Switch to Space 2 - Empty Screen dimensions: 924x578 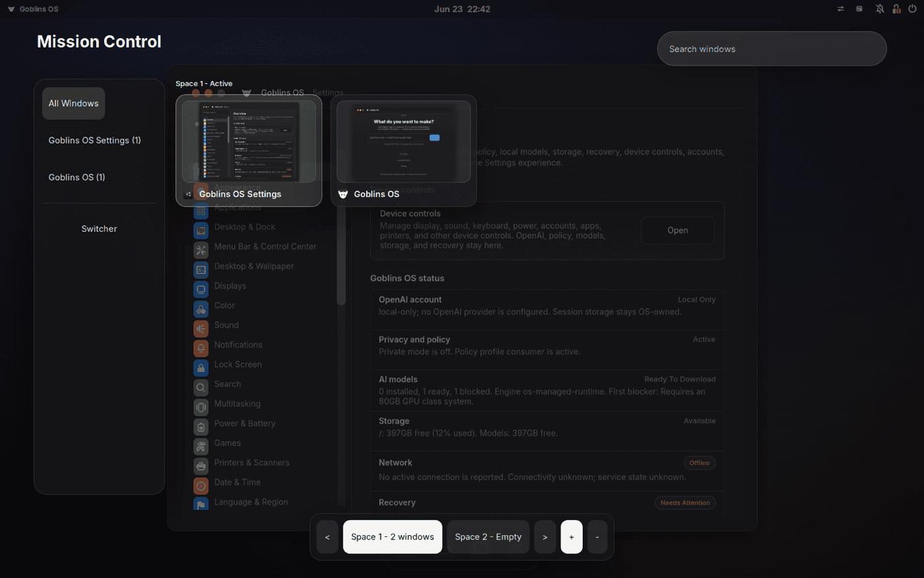(x=488, y=537)
